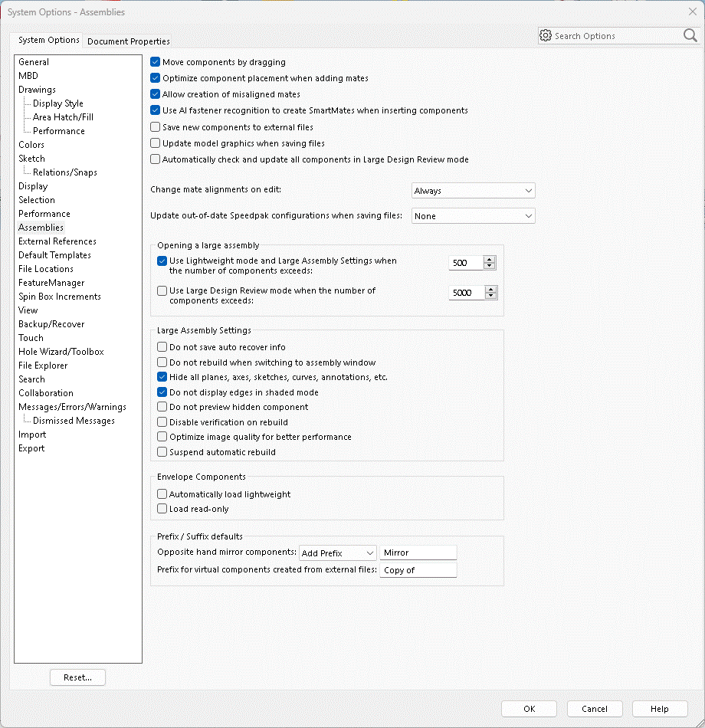Select Performance under Drawings
Image resolution: width=705 pixels, height=728 pixels.
[59, 131]
